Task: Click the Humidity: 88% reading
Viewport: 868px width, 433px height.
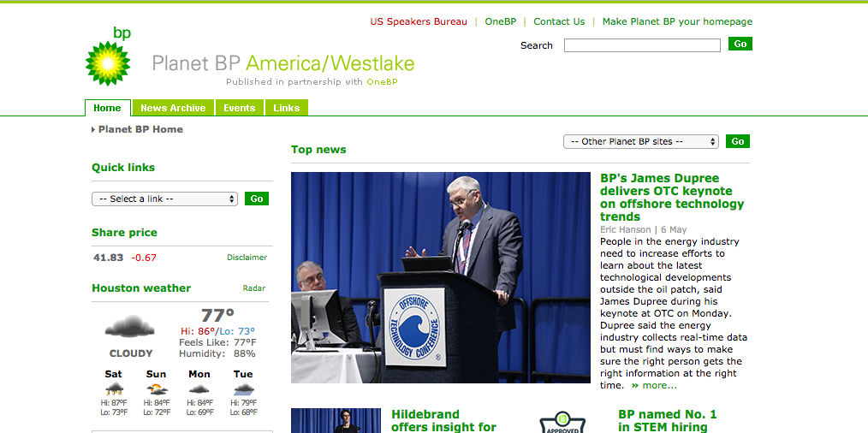Action: click(x=217, y=353)
